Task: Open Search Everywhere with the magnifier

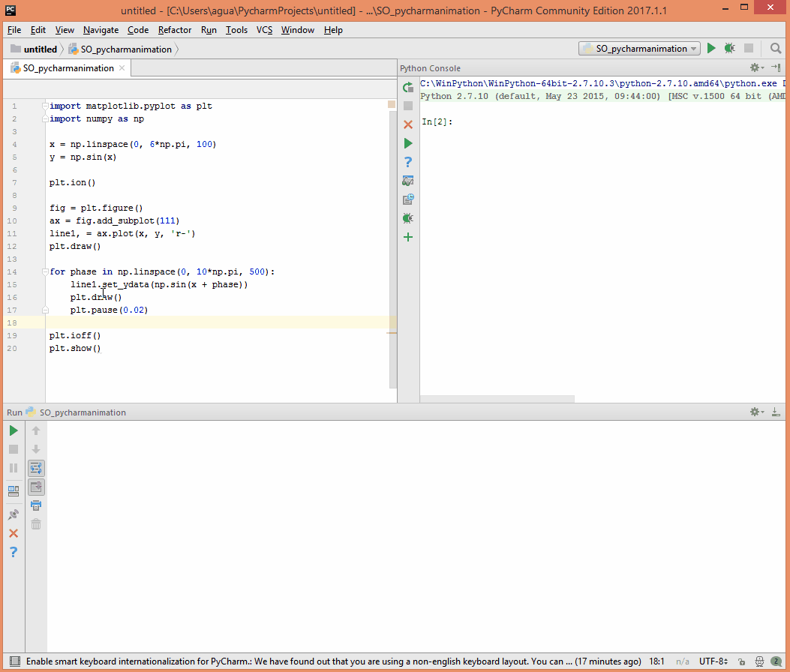Action: [x=776, y=47]
